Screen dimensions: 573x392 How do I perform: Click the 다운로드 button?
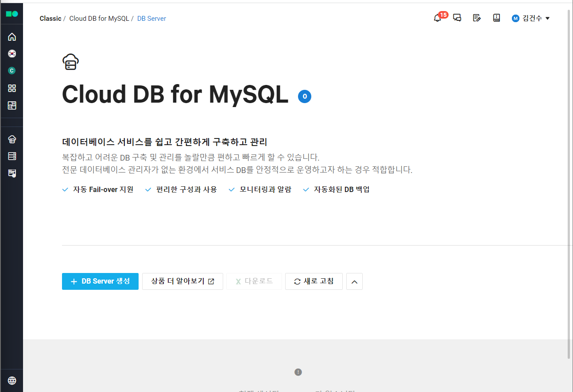coord(254,281)
